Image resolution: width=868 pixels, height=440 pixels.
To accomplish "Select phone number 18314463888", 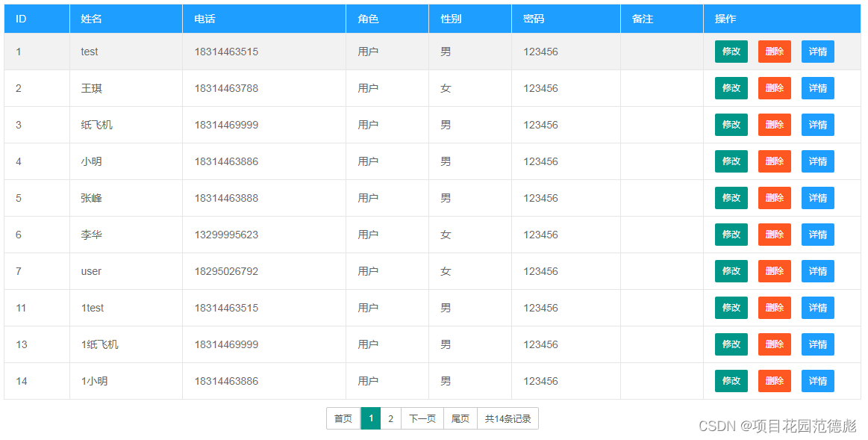I will coord(226,198).
